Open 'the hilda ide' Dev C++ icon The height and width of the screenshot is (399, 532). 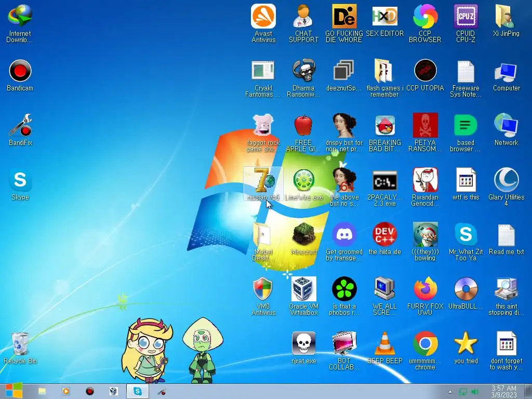pyautogui.click(x=385, y=239)
